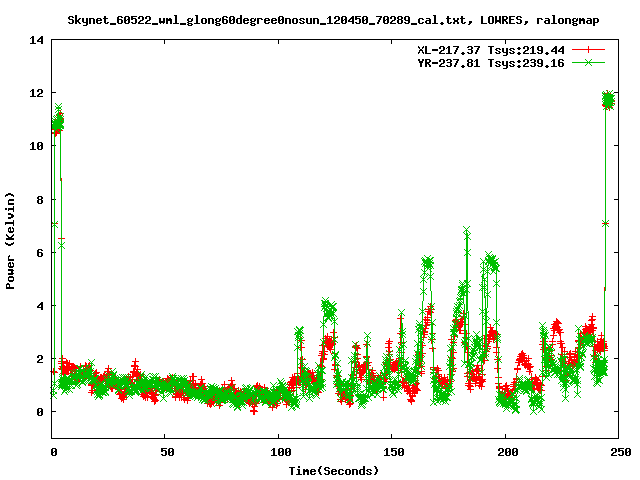The height and width of the screenshot is (480, 640).
Task: Click the x-axis tick label 200
Action: pyautogui.click(x=507, y=452)
